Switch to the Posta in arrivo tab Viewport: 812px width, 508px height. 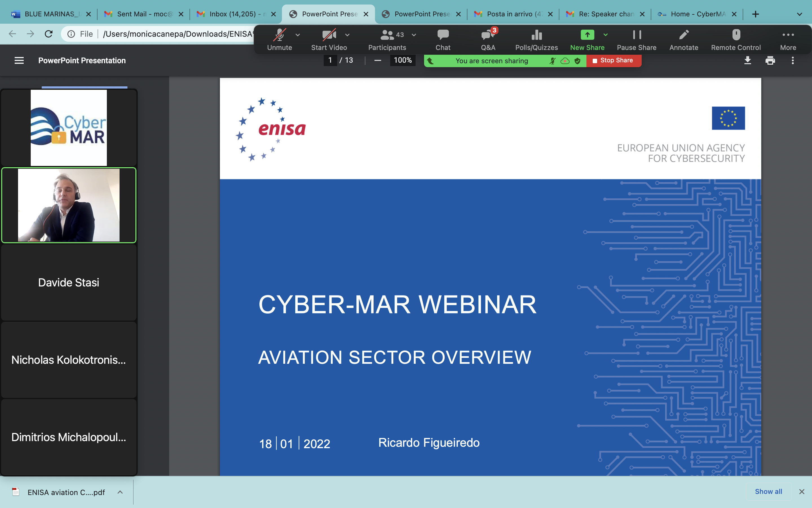click(513, 14)
